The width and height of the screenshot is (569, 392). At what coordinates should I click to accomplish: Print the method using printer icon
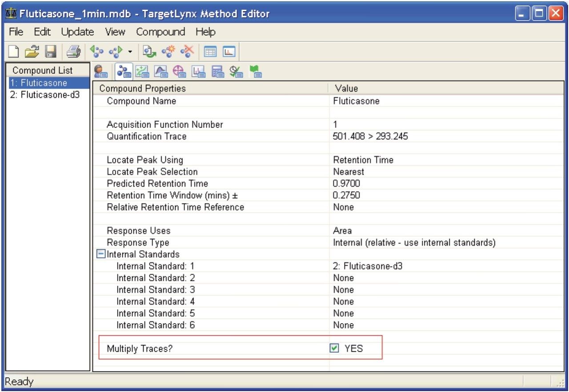[x=73, y=52]
